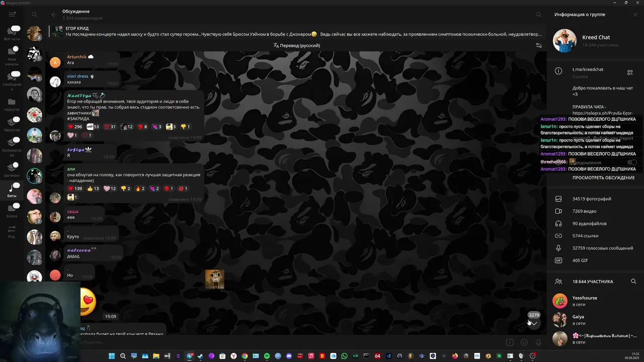The width and height of the screenshot is (644, 362).
Task: Click viori dress sender name
Action: point(77,76)
